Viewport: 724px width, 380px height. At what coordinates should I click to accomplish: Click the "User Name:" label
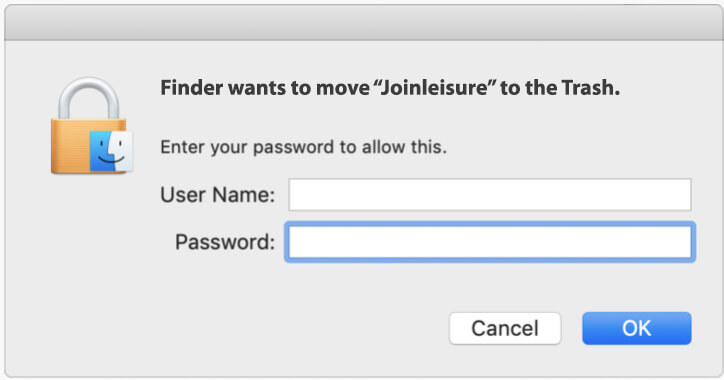pos(217,195)
